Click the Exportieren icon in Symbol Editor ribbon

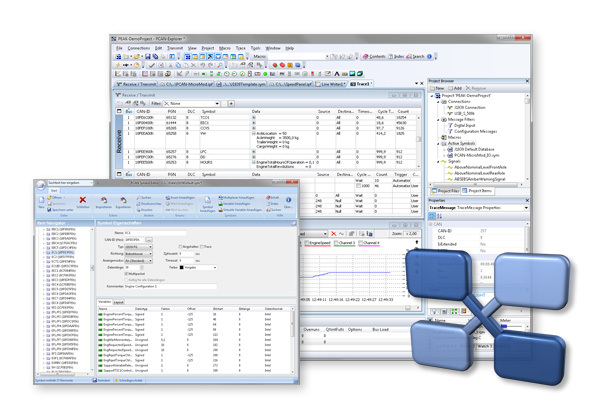click(x=124, y=200)
